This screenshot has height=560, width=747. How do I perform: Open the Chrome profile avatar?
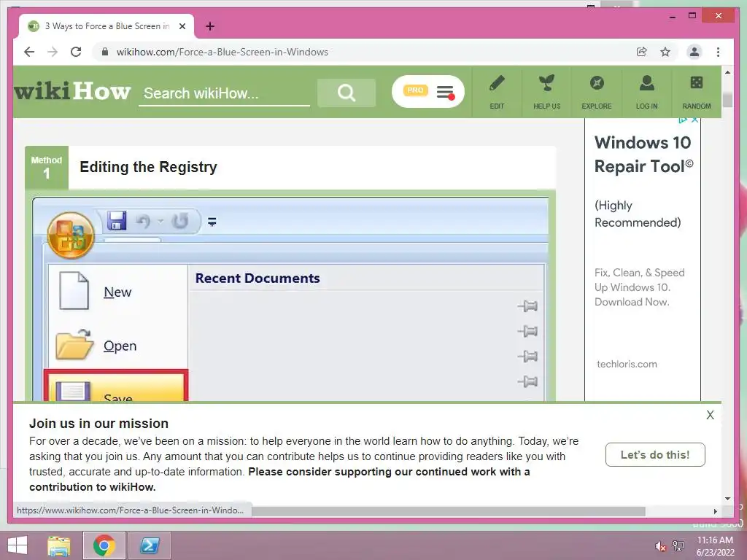[694, 52]
